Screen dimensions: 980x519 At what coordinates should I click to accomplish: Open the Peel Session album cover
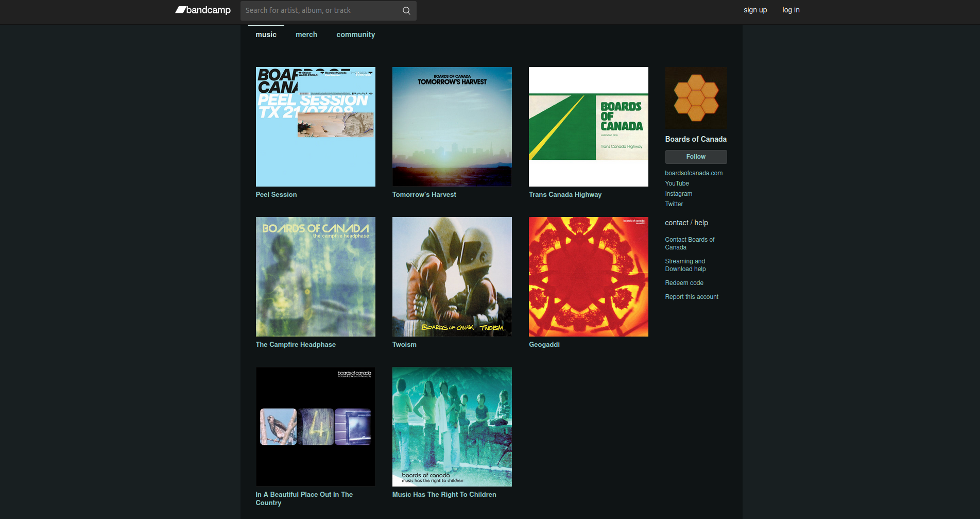coord(316,127)
